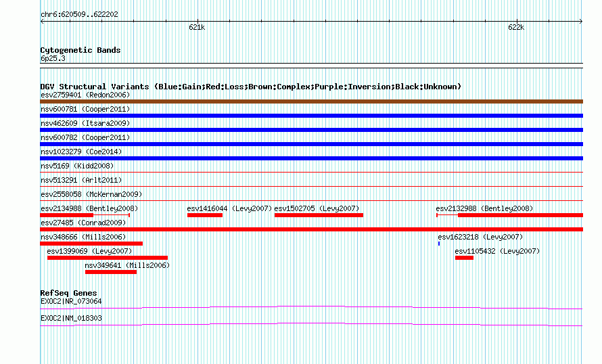Click the 621k ruler tick label
602x364 pixels.
[x=197, y=27]
